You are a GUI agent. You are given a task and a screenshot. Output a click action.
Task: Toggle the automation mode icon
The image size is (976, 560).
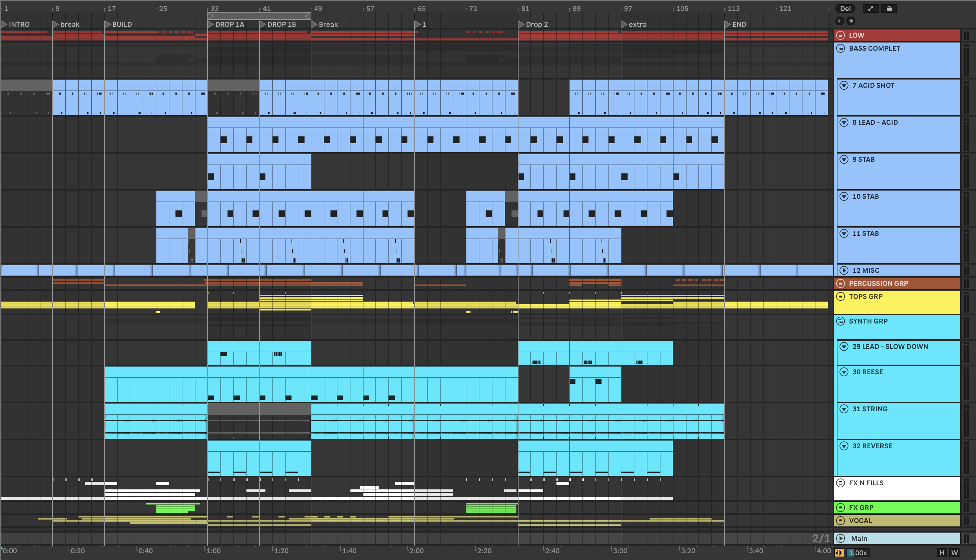870,9
